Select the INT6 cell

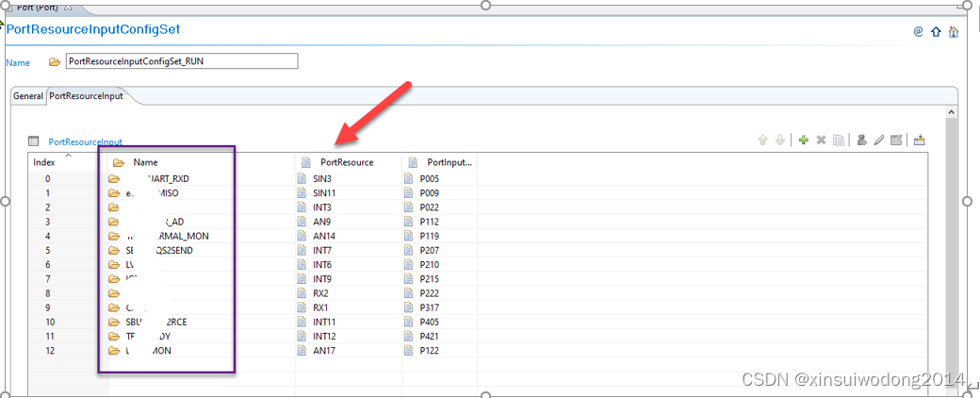click(322, 265)
